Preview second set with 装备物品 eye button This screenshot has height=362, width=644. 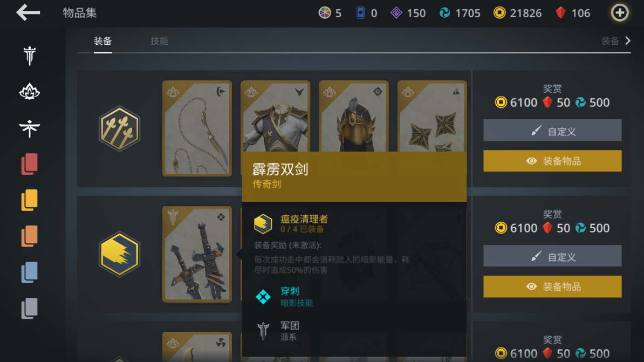552,286
